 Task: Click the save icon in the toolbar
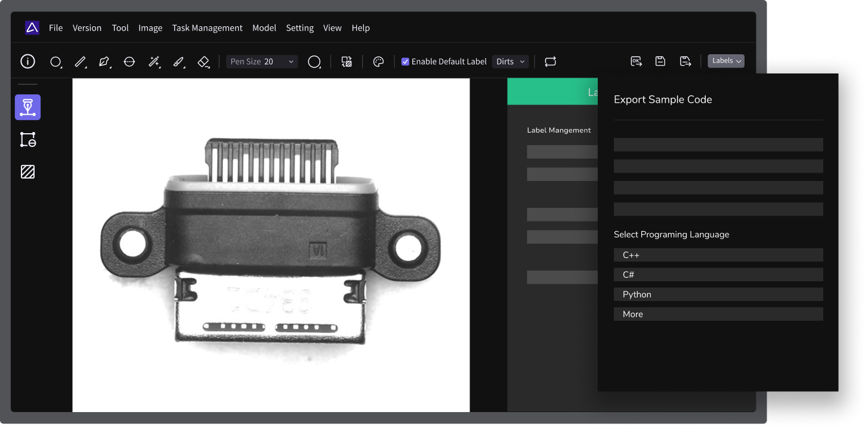click(x=660, y=61)
